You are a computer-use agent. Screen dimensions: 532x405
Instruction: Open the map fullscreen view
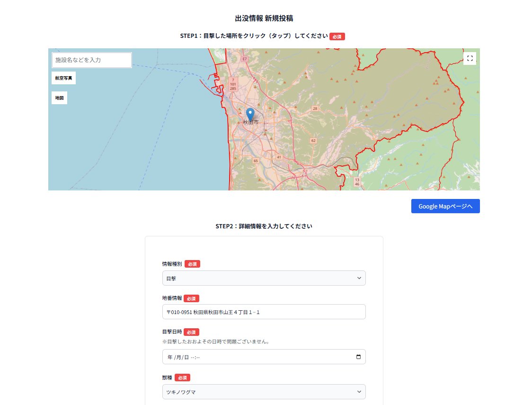click(470, 58)
